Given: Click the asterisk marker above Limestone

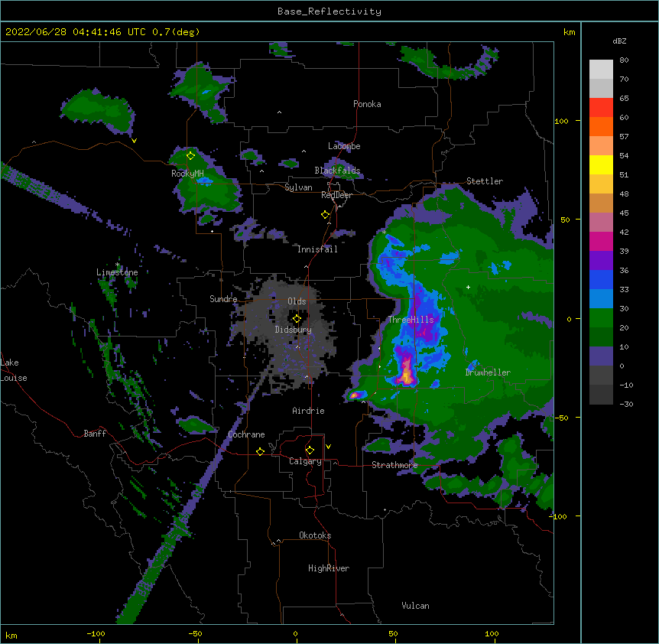Looking at the screenshot, I should (118, 265).
